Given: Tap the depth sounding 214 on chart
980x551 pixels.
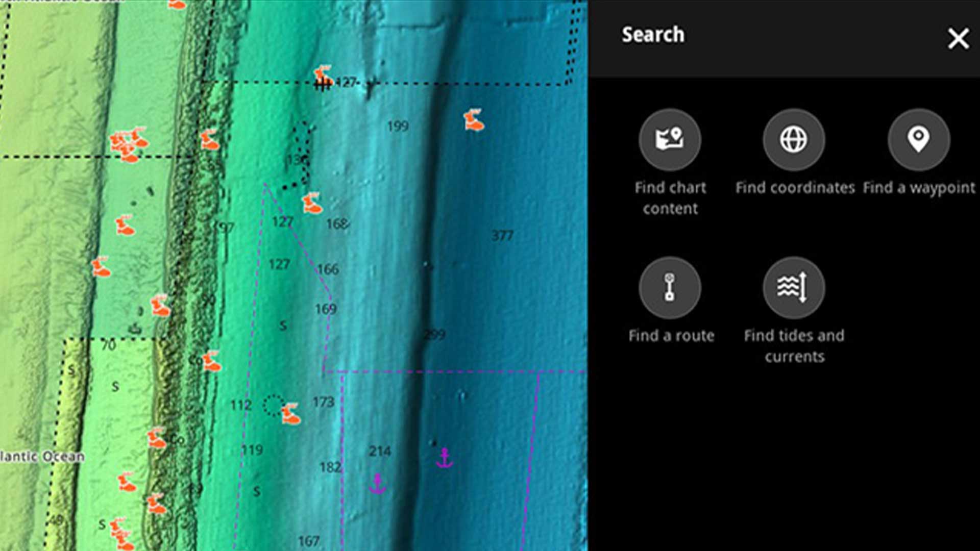Looking at the screenshot, I should (x=380, y=451).
